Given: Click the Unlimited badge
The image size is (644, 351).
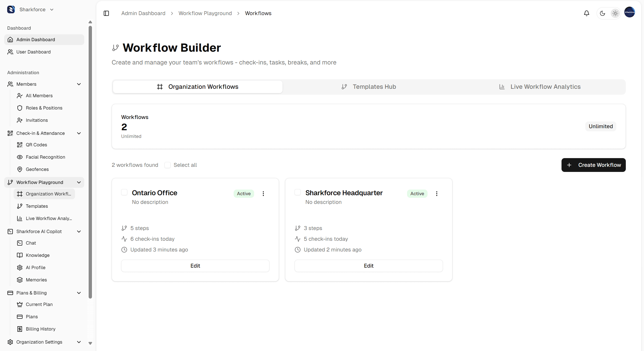Looking at the screenshot, I should point(600,126).
